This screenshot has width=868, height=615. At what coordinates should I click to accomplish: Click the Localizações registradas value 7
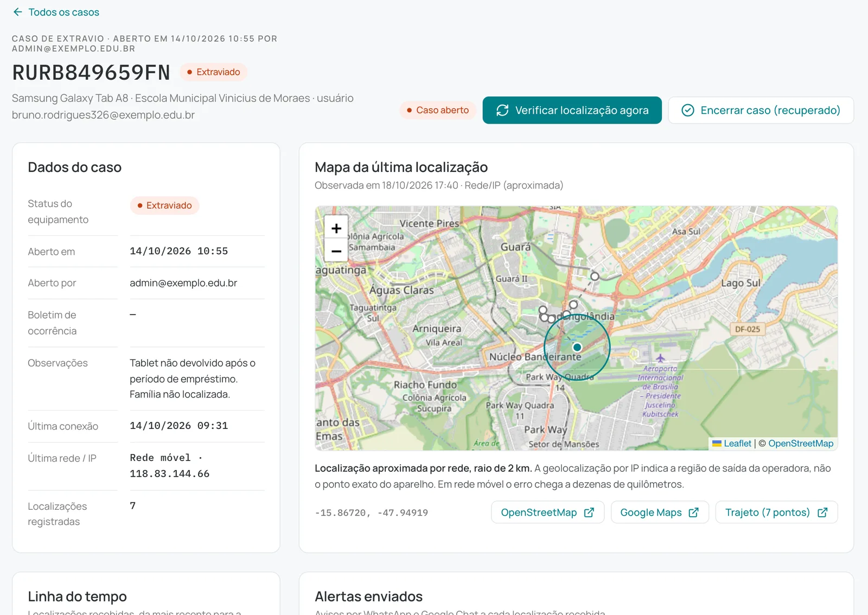[x=132, y=505]
